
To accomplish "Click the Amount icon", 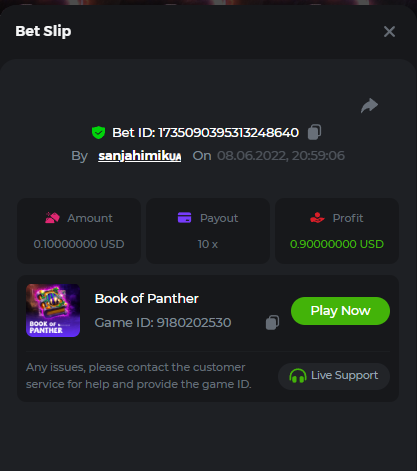I will (52, 218).
